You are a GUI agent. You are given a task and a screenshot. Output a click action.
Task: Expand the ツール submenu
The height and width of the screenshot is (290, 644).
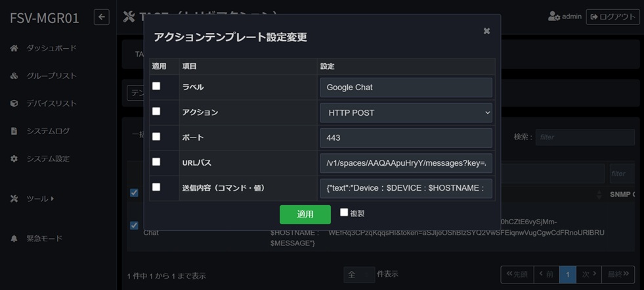coord(40,199)
